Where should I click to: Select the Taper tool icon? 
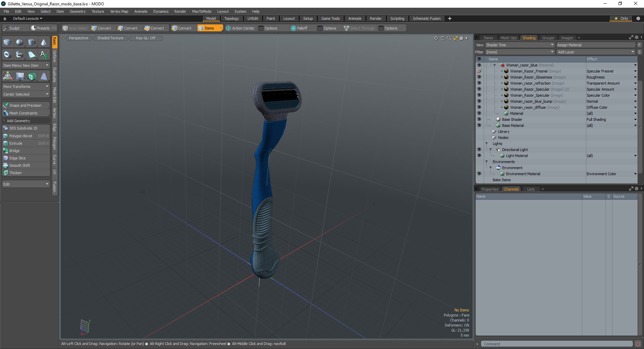tap(44, 77)
